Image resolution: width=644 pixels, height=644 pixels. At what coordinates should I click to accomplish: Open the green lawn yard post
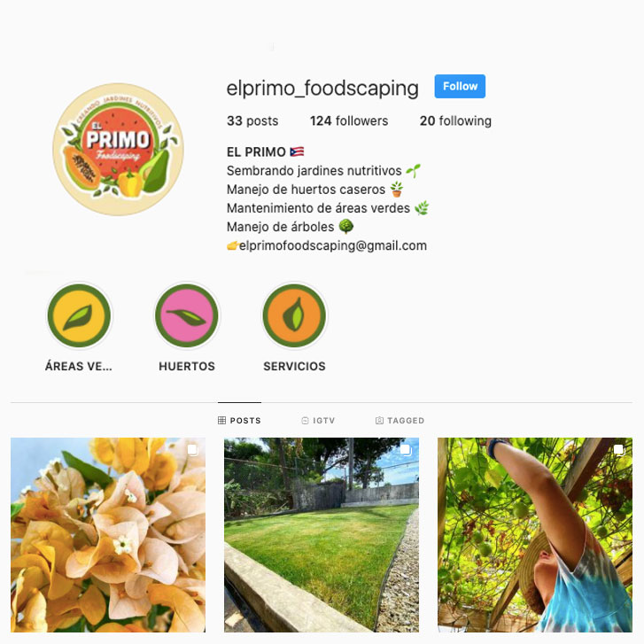pyautogui.click(x=322, y=535)
